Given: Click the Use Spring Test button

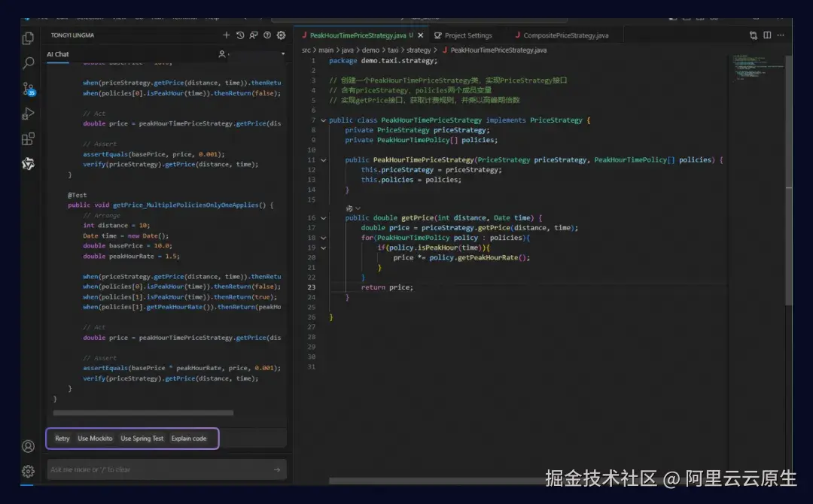Looking at the screenshot, I should (x=142, y=439).
